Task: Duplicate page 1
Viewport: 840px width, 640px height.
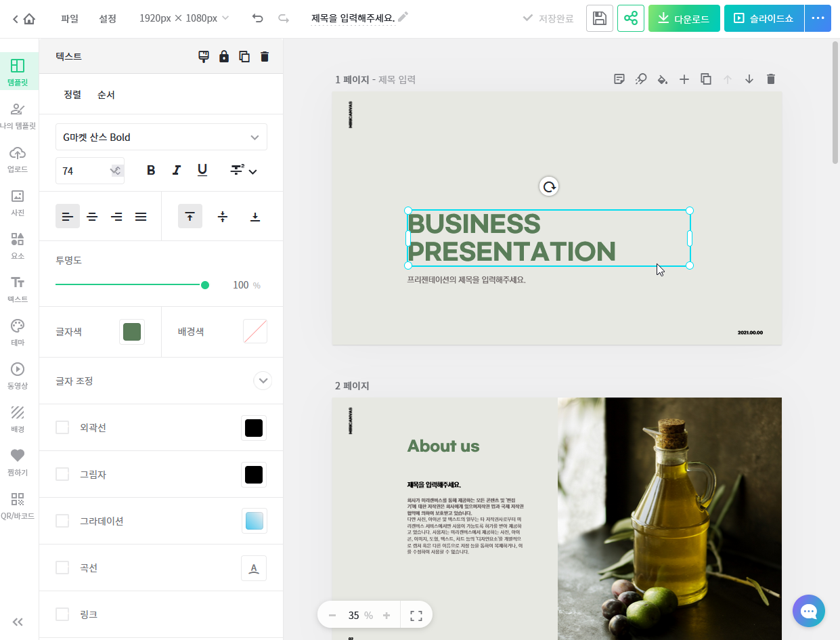Action: (706, 79)
